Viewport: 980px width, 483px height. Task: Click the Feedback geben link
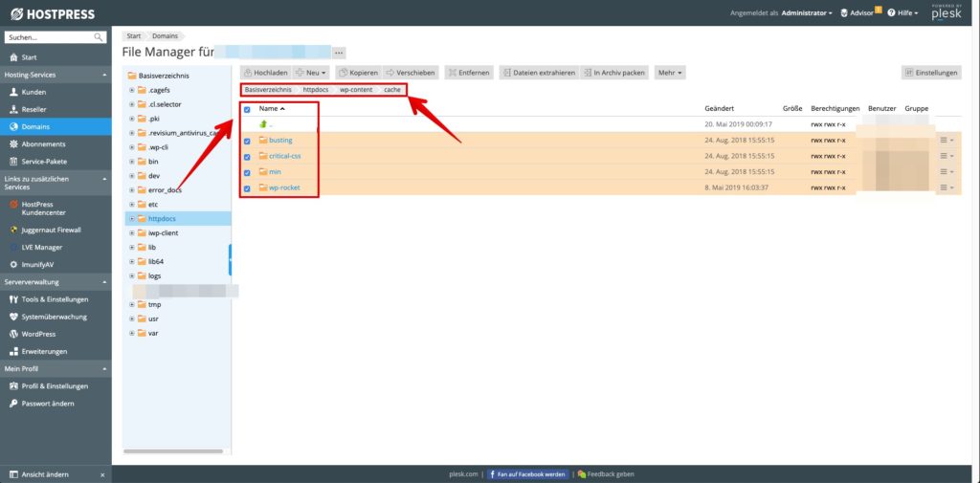click(x=606, y=474)
